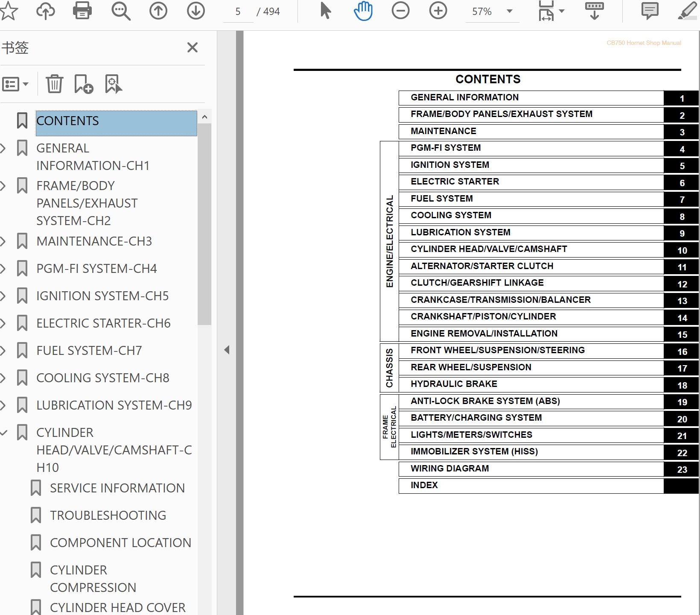Expand the FUEL SYSTEM-CH7 bookmark

tap(3, 351)
